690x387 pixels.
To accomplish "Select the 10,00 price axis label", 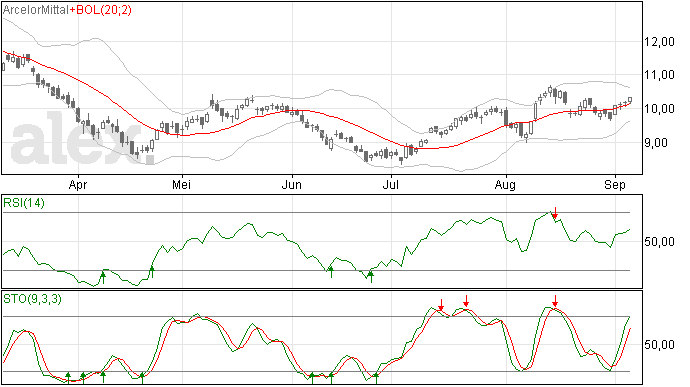I will point(659,109).
